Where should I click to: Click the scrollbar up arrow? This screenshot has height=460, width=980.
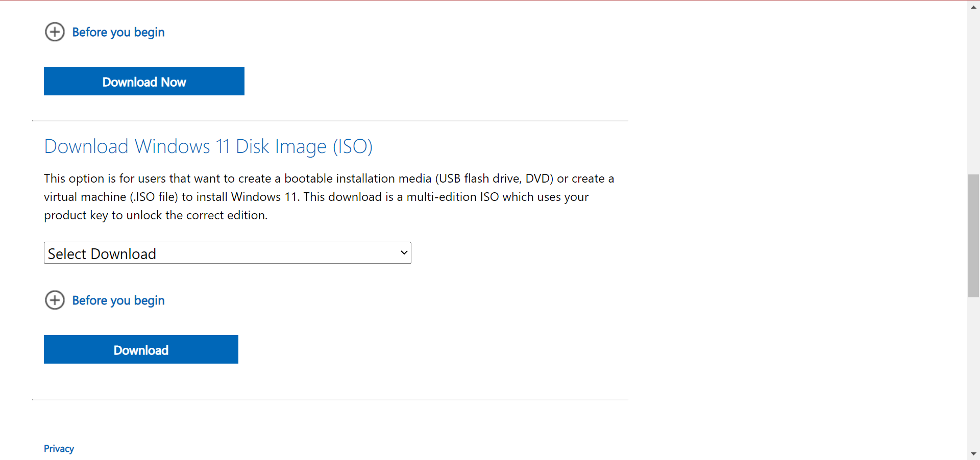pyautogui.click(x=973, y=7)
